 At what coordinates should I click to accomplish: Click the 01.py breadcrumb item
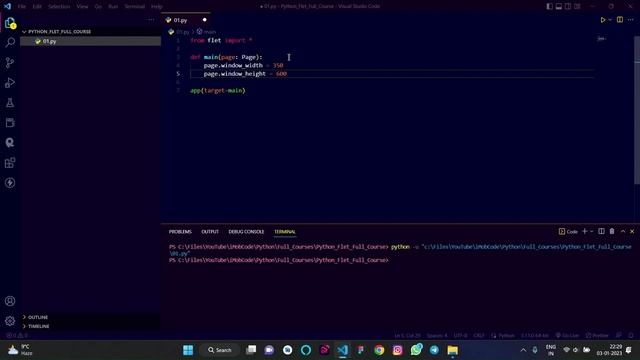(x=179, y=31)
